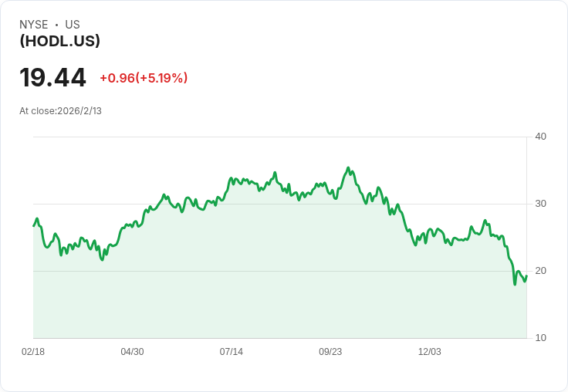Click the (HODL.US) ticker title
This screenshot has width=568, height=392.
[59, 41]
